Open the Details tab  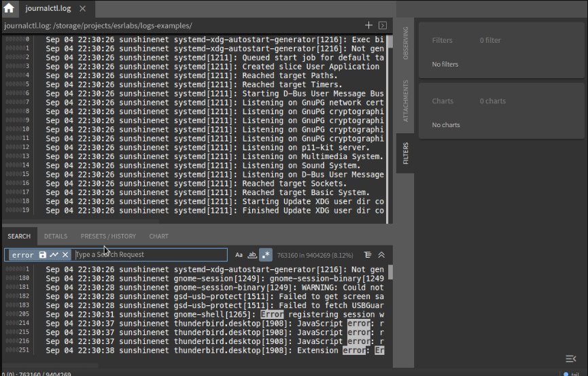pos(56,237)
